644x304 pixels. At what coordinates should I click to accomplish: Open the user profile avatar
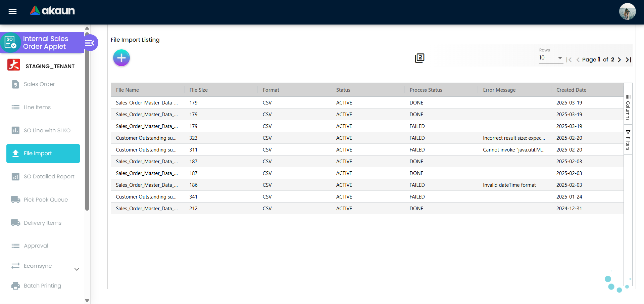627,12
